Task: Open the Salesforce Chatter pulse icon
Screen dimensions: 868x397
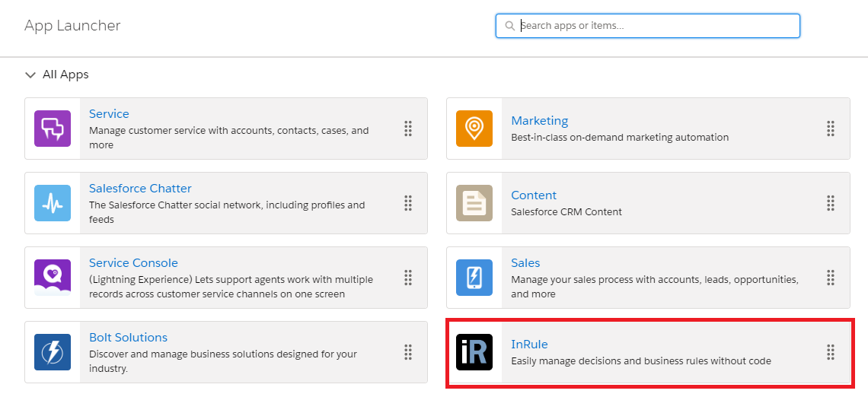Action: tap(53, 203)
